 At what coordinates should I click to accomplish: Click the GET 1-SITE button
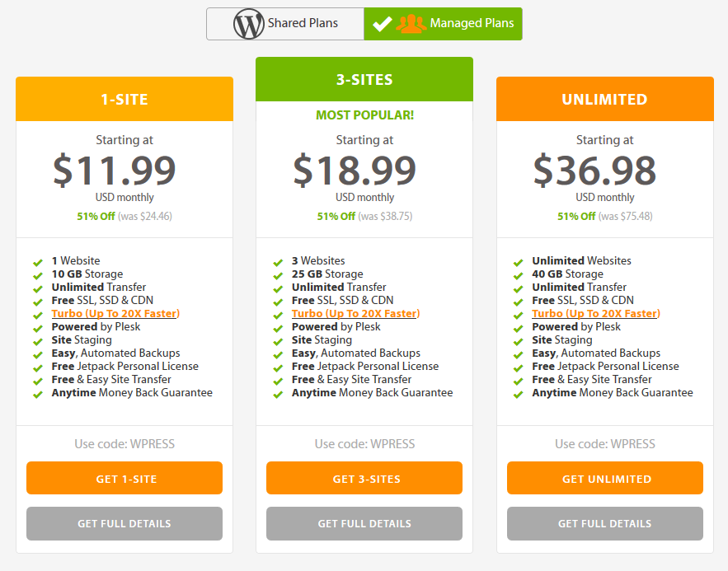click(124, 478)
